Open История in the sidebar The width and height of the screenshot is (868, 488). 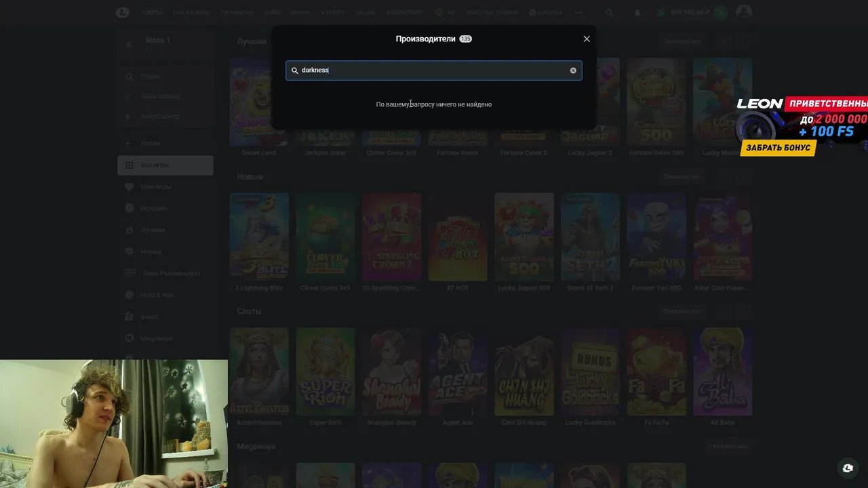click(165, 208)
